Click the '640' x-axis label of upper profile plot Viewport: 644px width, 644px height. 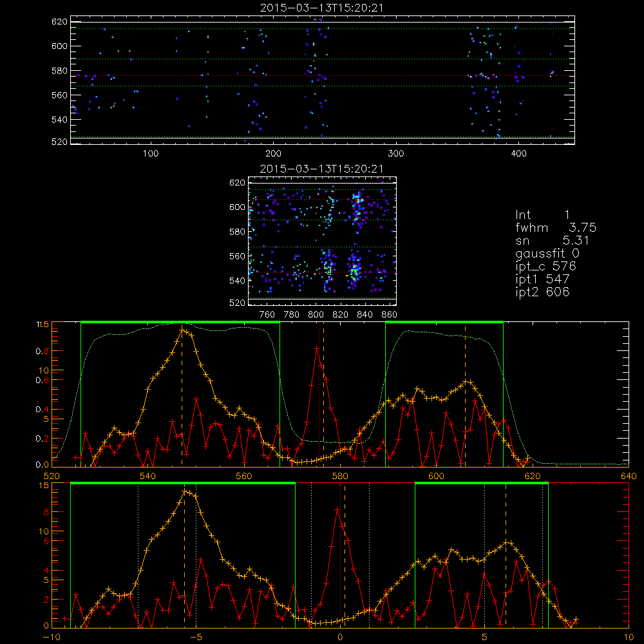[x=629, y=477]
